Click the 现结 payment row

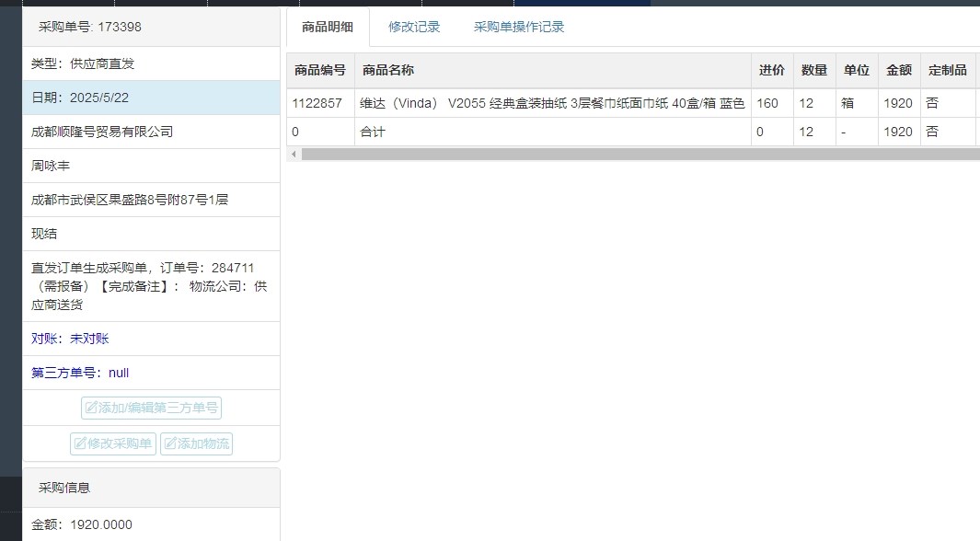[x=151, y=234]
